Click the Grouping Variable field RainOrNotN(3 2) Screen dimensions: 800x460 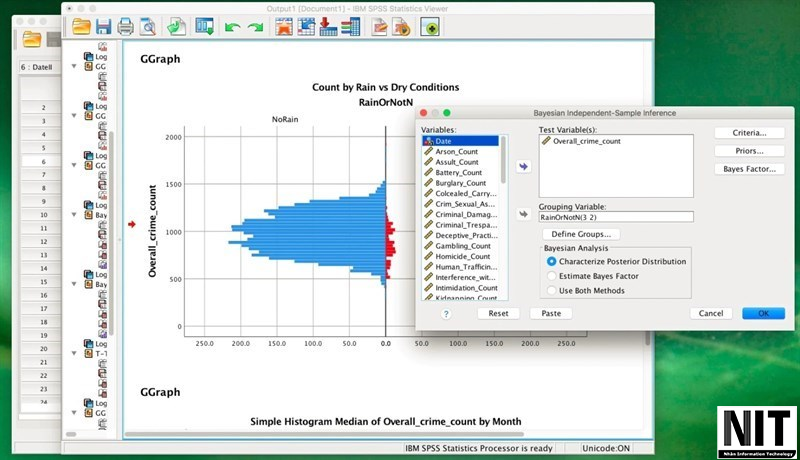[616, 217]
